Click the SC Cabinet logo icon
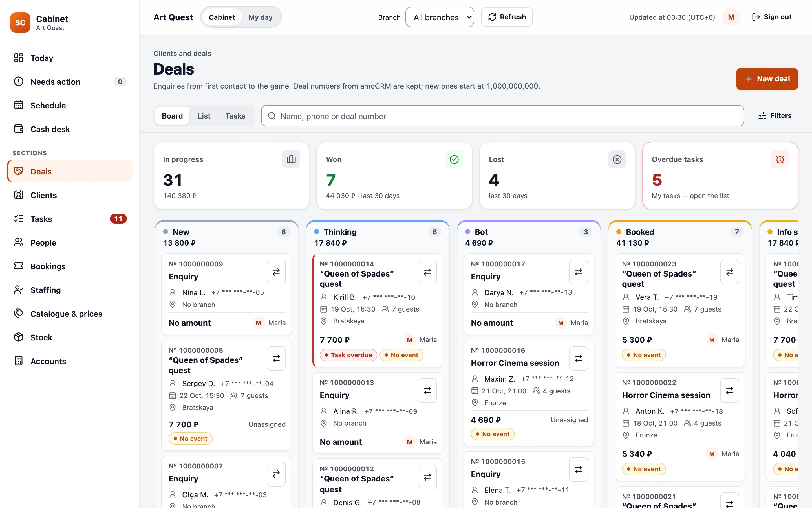Viewport: 812px width, 508px height. click(x=20, y=23)
